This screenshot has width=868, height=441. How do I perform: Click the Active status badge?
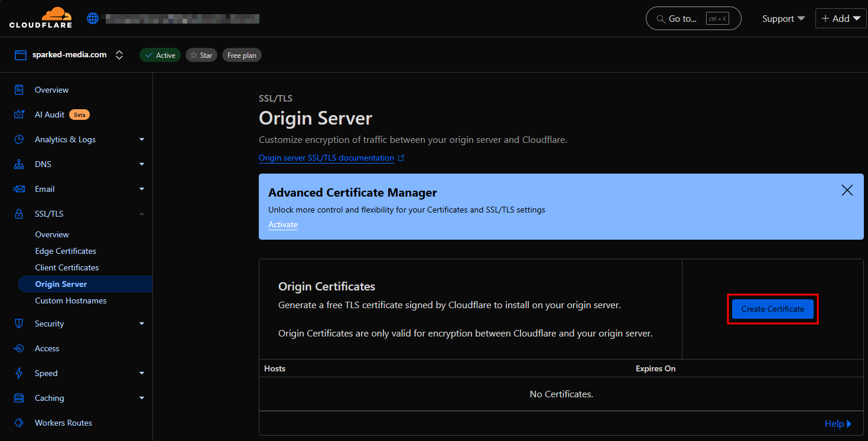coord(160,55)
